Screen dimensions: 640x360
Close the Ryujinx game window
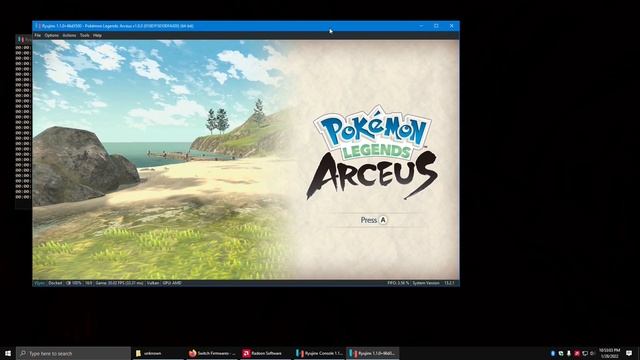451,26
